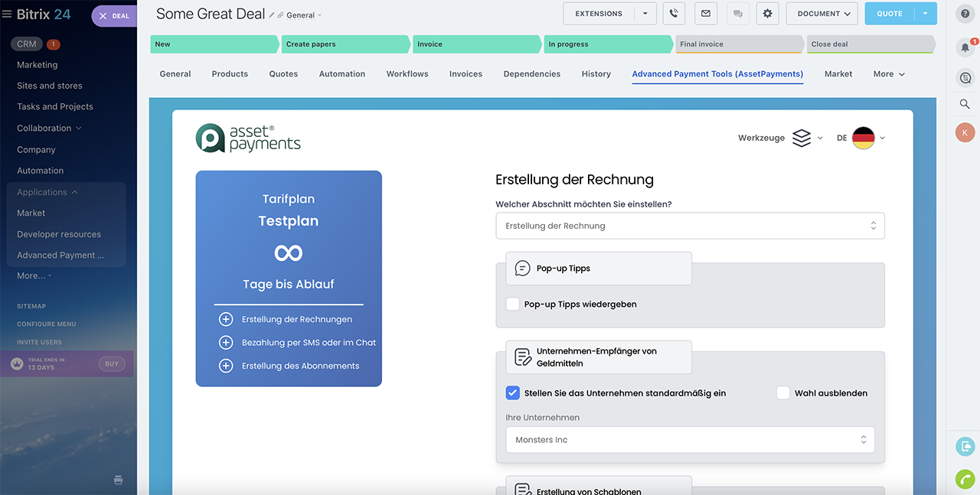
Task: Click the help question mark icon
Action: tap(965, 14)
